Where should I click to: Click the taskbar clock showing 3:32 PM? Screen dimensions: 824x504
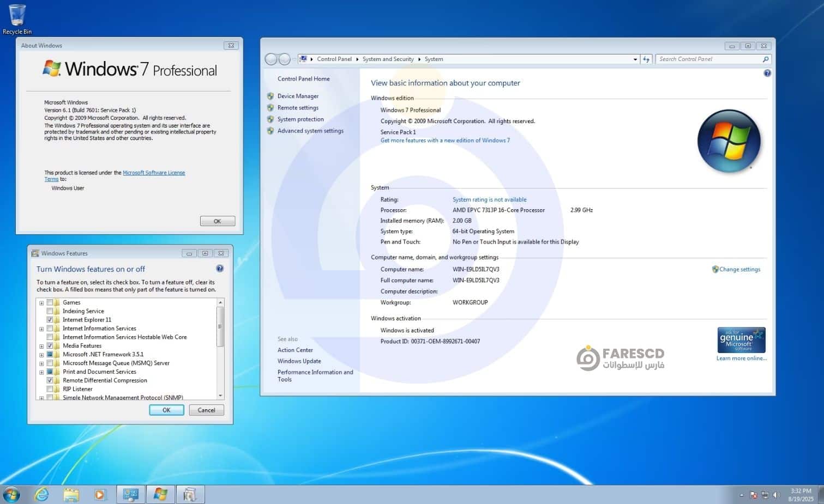coord(801,495)
